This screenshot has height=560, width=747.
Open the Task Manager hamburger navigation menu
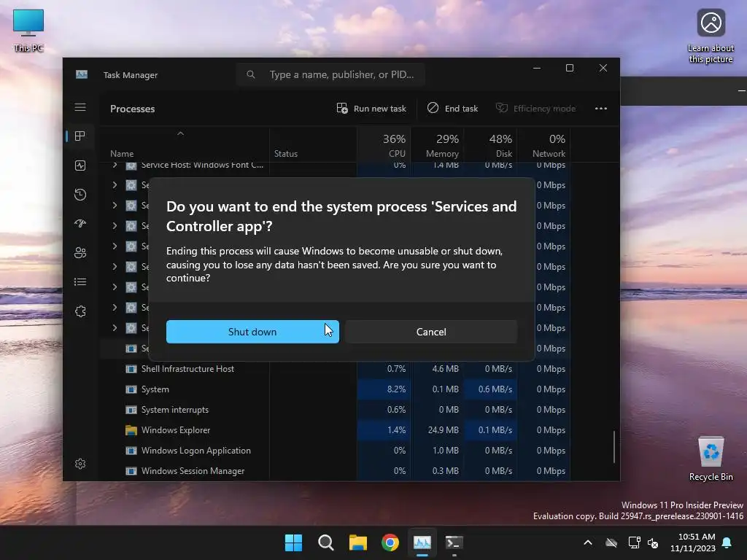[x=80, y=108]
